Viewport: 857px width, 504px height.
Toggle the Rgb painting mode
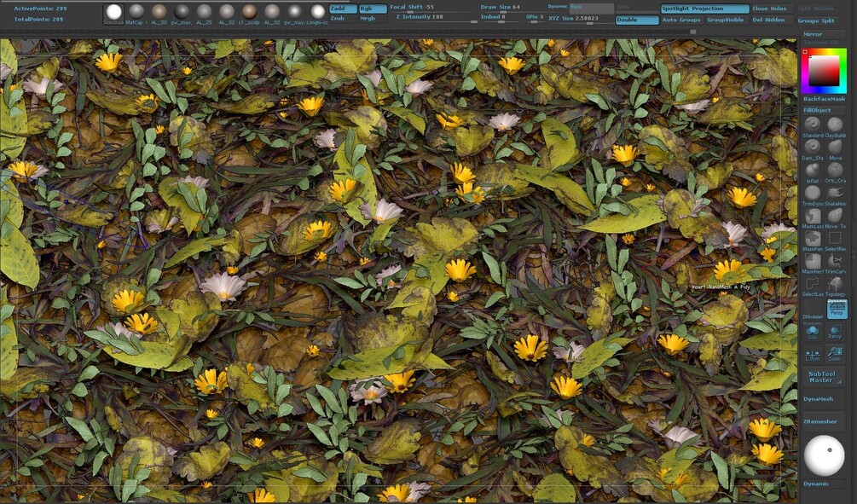[373, 9]
